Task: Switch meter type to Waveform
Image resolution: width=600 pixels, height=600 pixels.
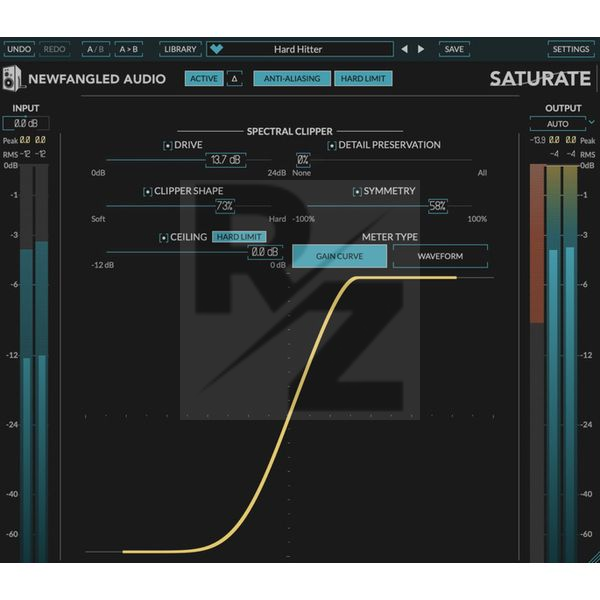Action: coord(440,256)
